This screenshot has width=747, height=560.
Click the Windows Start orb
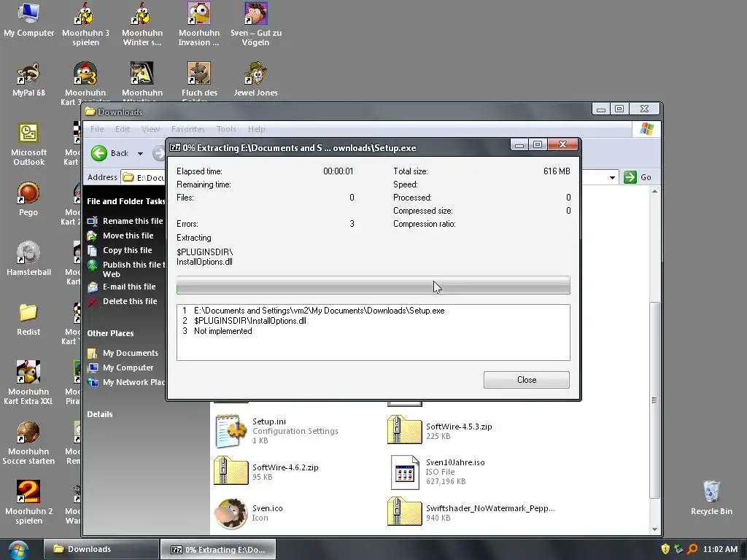pos(18,550)
